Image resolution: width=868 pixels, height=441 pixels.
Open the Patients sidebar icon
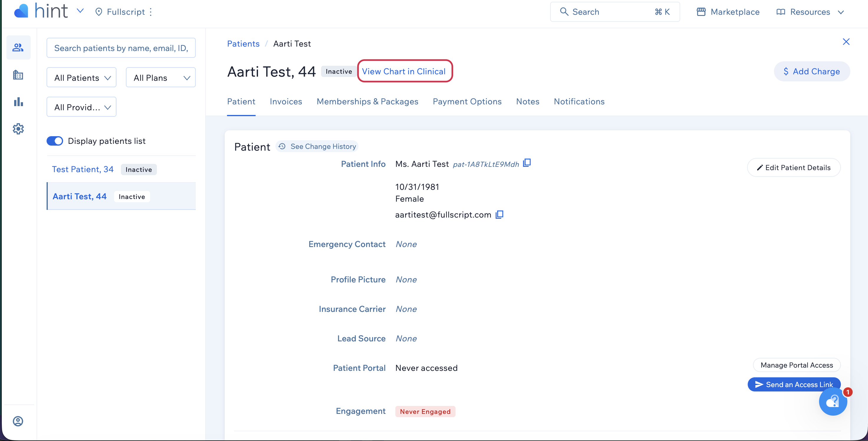coord(18,47)
